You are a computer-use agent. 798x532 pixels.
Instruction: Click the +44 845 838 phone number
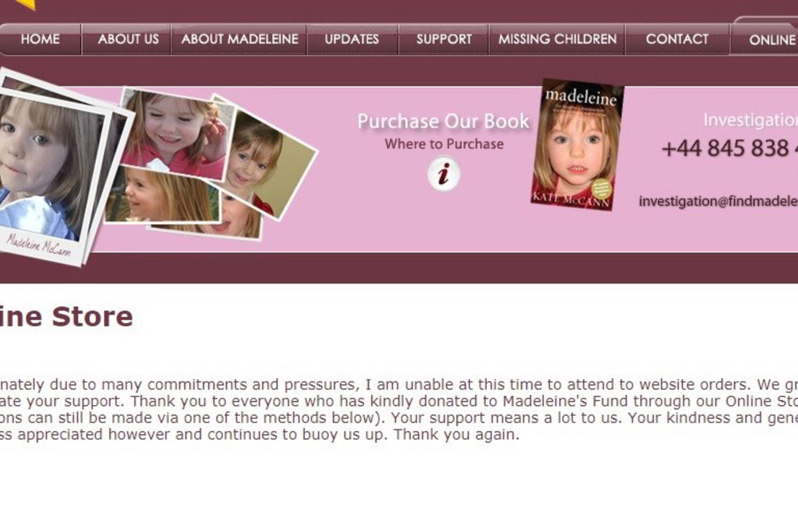pyautogui.click(x=729, y=148)
